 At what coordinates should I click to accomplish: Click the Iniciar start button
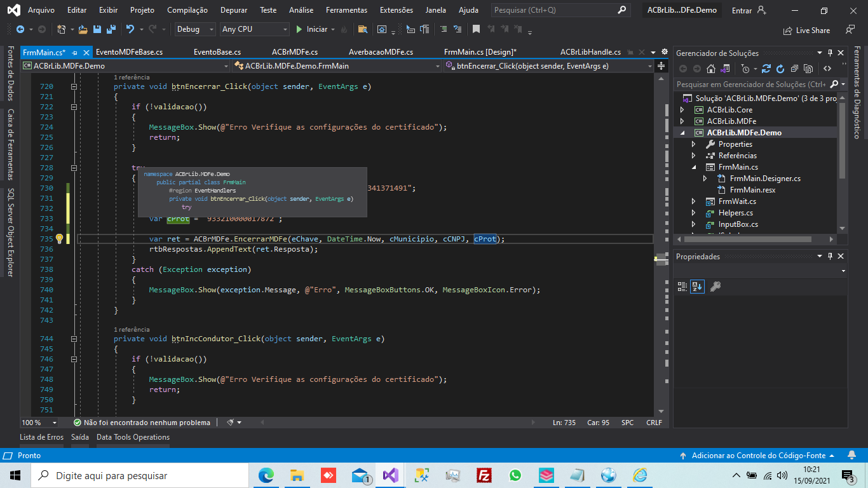(312, 29)
